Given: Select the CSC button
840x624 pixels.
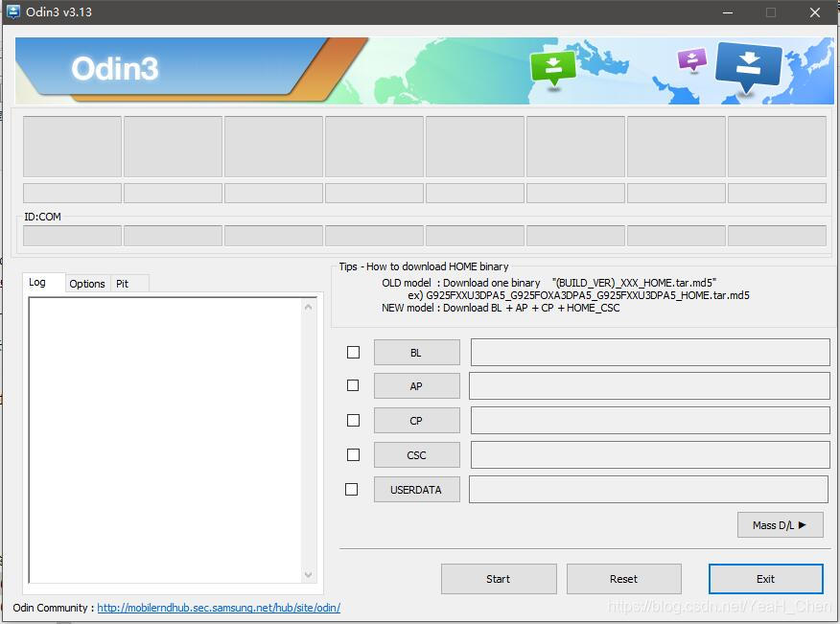Looking at the screenshot, I should (x=417, y=454).
